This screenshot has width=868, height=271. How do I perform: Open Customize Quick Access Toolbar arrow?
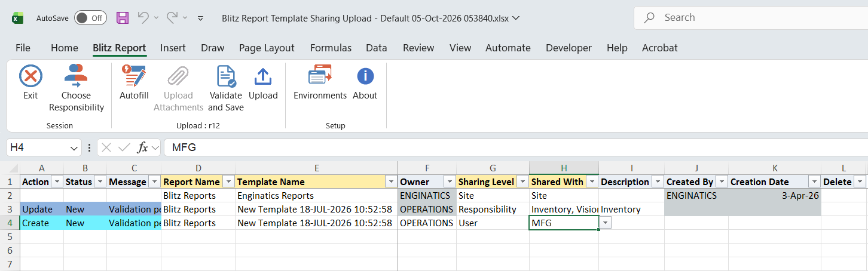tap(201, 18)
